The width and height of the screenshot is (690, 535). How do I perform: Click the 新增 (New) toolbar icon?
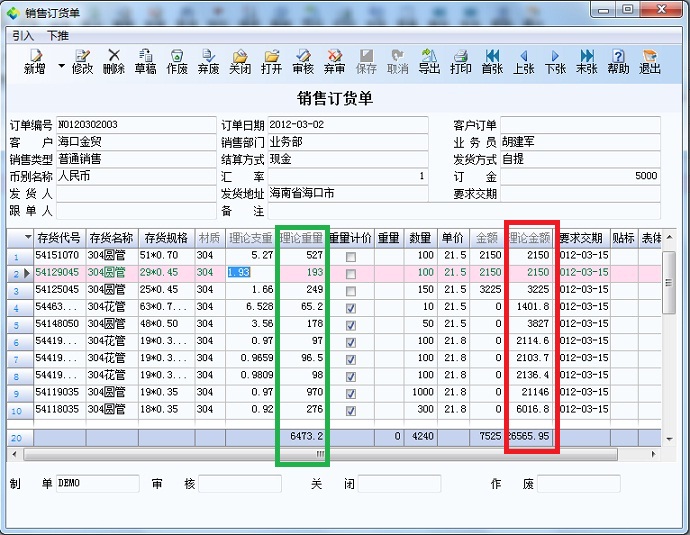[x=34, y=61]
